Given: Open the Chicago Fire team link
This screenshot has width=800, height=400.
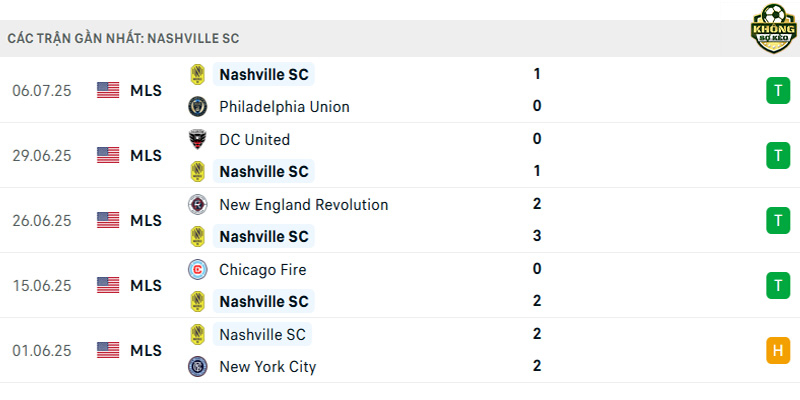Looking at the screenshot, I should tap(263, 269).
